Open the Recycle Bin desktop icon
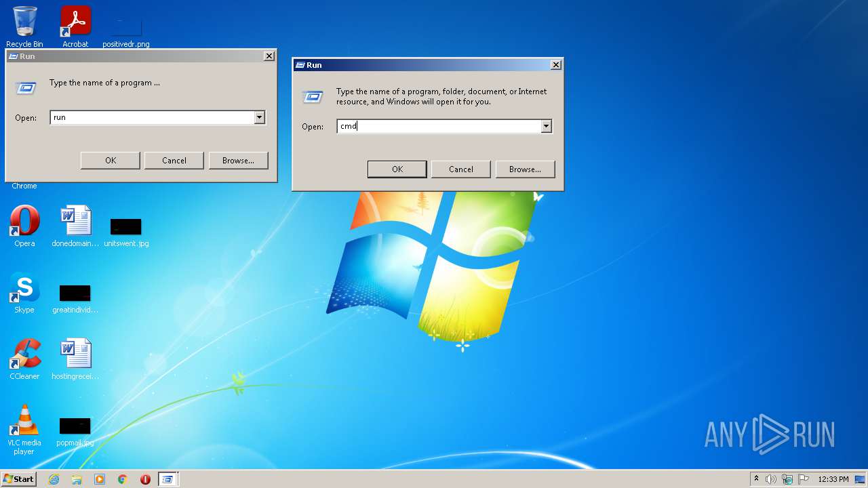This screenshot has width=868, height=488. (24, 26)
